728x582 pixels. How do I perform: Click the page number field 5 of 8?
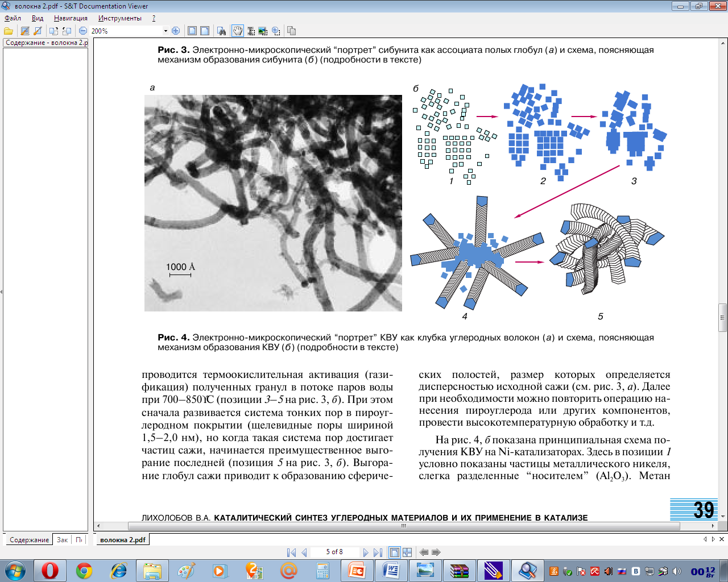pos(334,552)
